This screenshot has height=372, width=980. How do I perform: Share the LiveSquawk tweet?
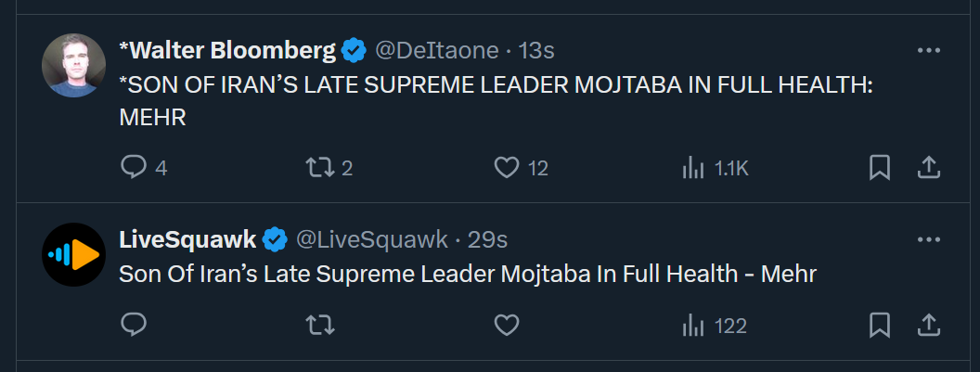(929, 325)
